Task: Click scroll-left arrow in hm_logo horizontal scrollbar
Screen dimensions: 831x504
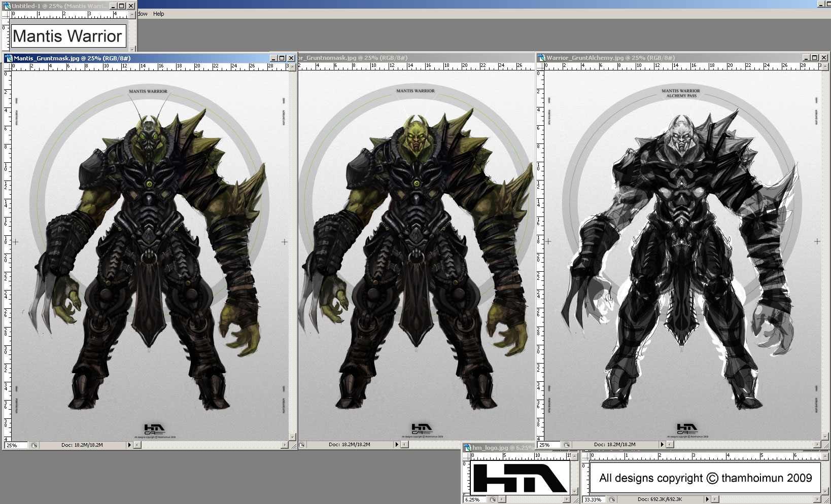Action: pyautogui.click(x=502, y=499)
